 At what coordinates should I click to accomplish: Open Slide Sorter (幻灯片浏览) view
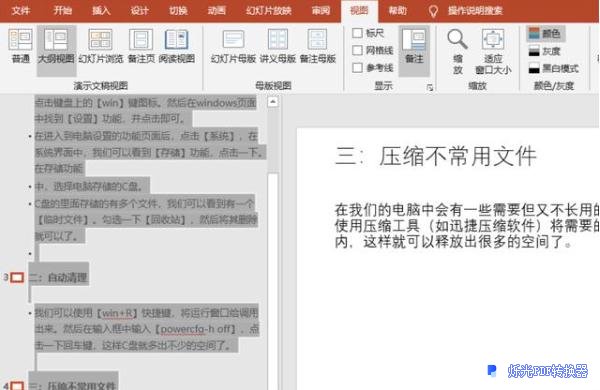click(101, 46)
